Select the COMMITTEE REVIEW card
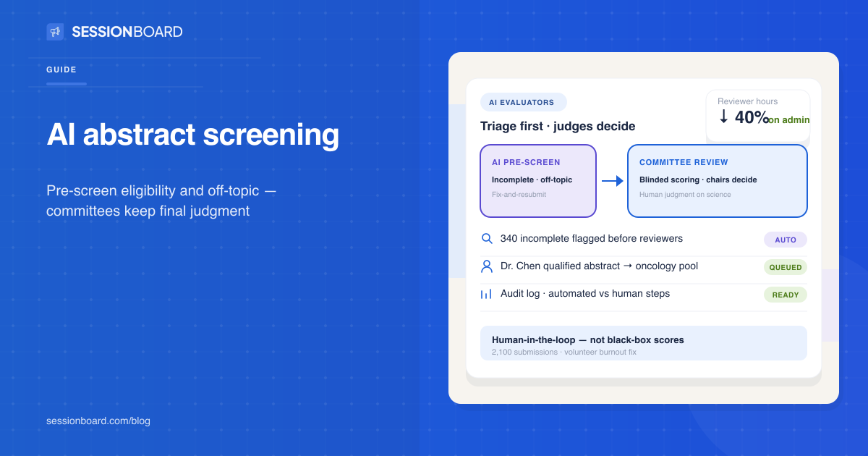The width and height of the screenshot is (868, 456). [x=718, y=181]
